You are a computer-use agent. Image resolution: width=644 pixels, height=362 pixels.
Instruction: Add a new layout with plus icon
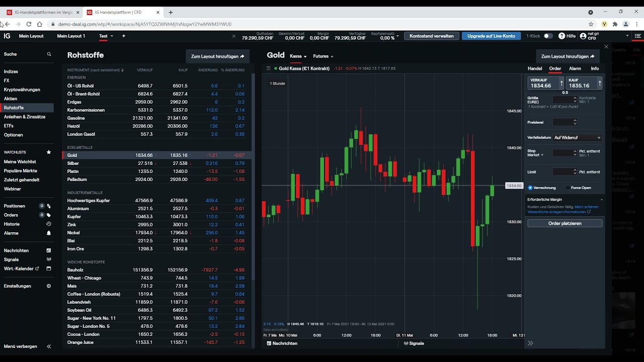coord(124,36)
